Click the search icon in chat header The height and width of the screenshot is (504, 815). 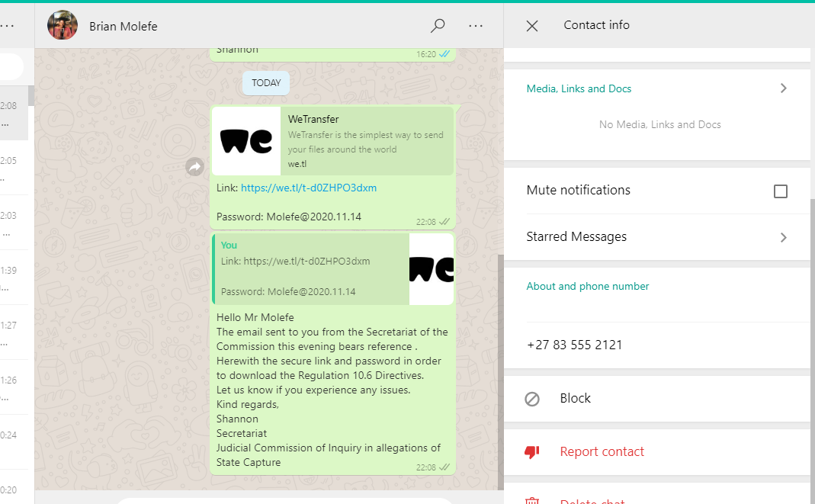tap(438, 26)
